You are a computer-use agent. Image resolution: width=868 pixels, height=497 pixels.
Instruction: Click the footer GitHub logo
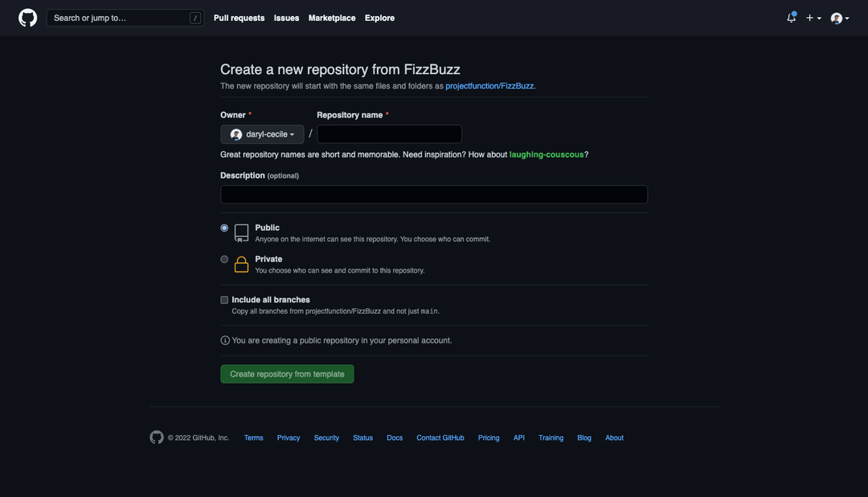[x=157, y=437]
